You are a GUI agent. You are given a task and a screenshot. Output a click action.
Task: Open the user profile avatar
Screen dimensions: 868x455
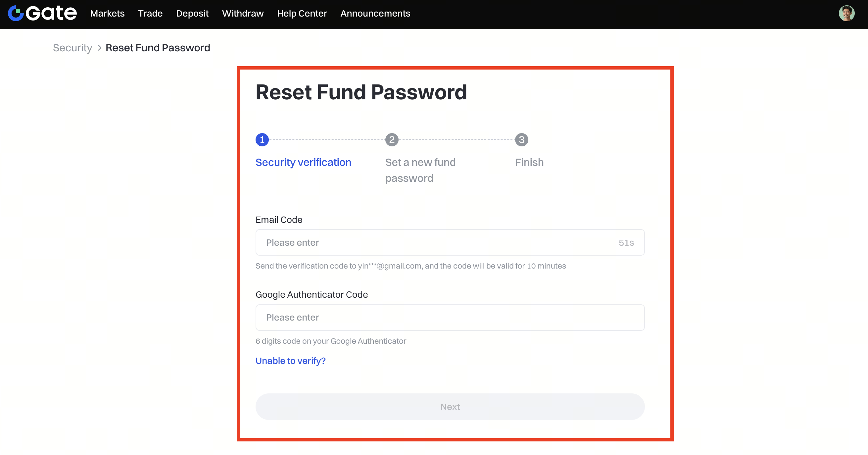point(846,14)
